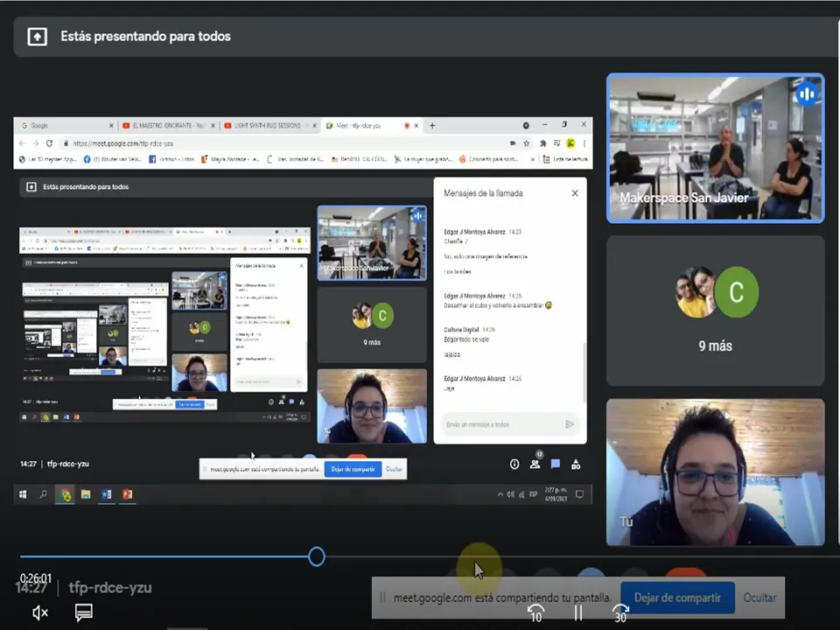The image size is (840, 630).
Task: Show the participants list icon
Action: tap(535, 464)
